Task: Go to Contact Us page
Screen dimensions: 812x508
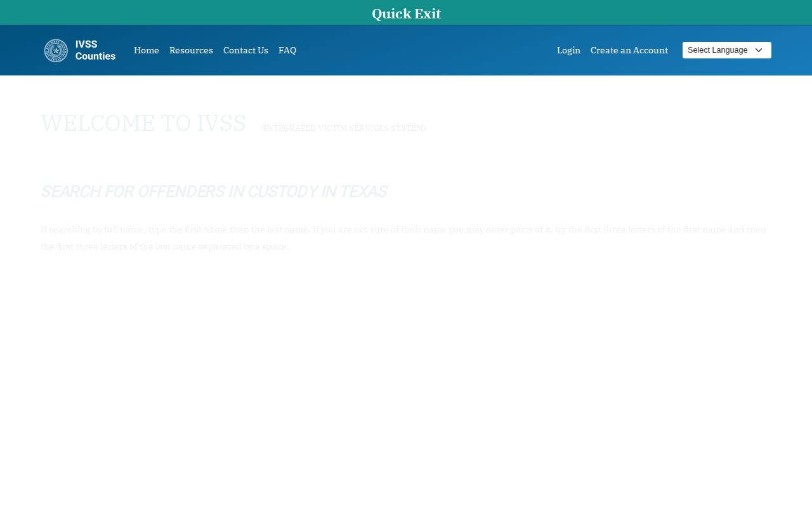Action: (246, 50)
